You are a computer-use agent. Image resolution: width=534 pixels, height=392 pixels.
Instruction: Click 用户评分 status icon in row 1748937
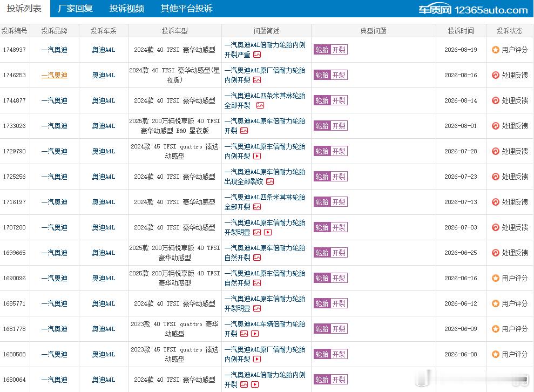pos(496,50)
